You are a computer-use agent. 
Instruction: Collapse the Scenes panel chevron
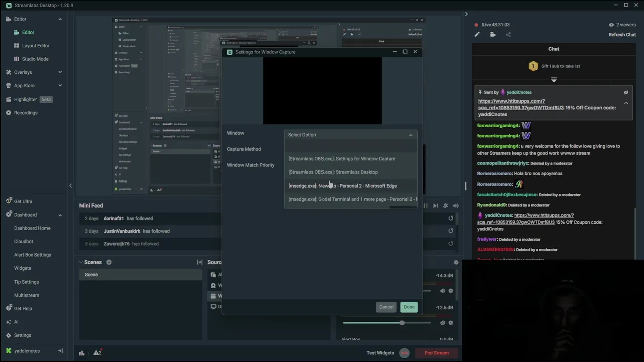pos(80,262)
